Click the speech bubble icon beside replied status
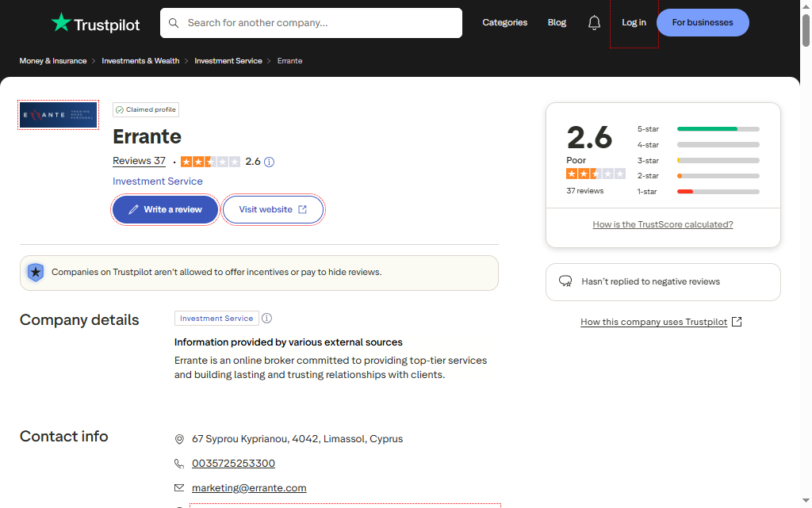This screenshot has height=508, width=812. 565,281
